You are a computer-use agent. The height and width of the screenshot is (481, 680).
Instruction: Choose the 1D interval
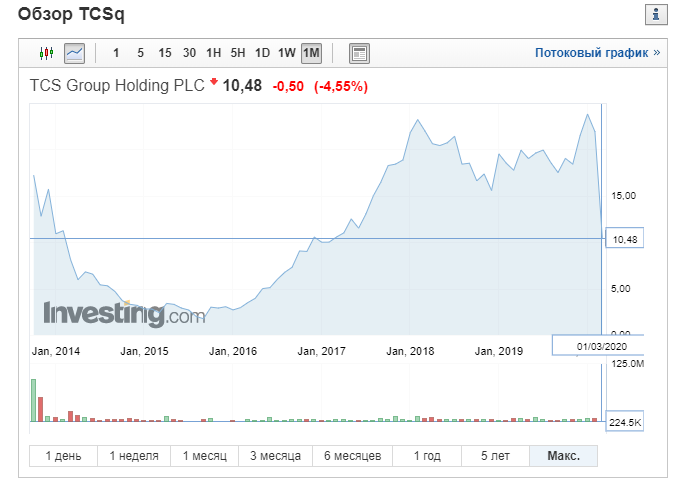point(262,53)
